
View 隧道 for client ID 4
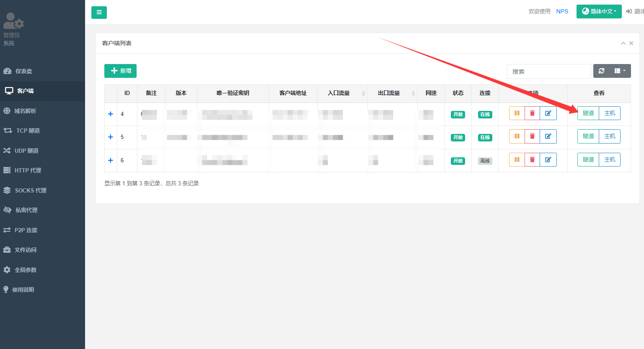click(588, 113)
